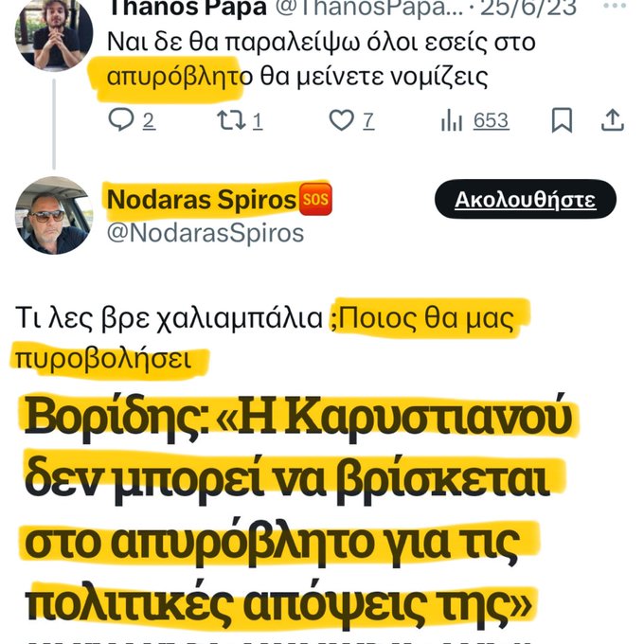This screenshot has width=644, height=644.
Task: Click the reply count number 2
Action: point(149,121)
